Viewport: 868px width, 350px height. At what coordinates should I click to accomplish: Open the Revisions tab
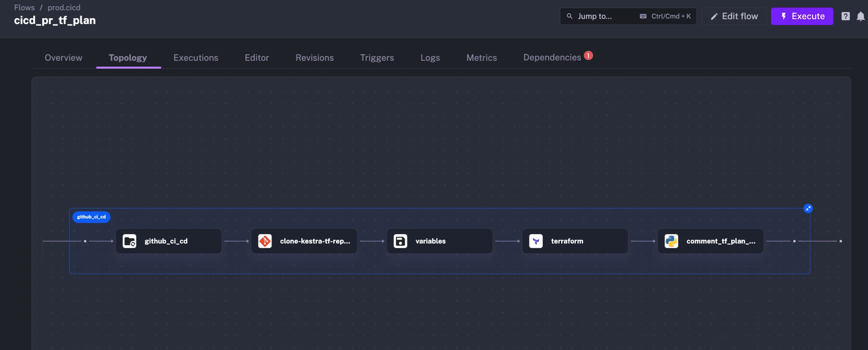(x=314, y=58)
